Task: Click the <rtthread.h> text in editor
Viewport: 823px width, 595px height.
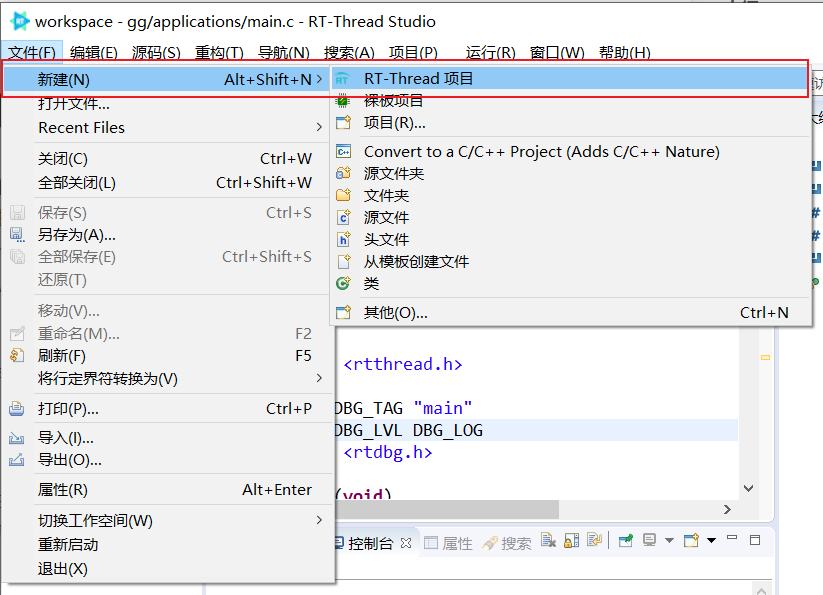Action: [x=403, y=364]
